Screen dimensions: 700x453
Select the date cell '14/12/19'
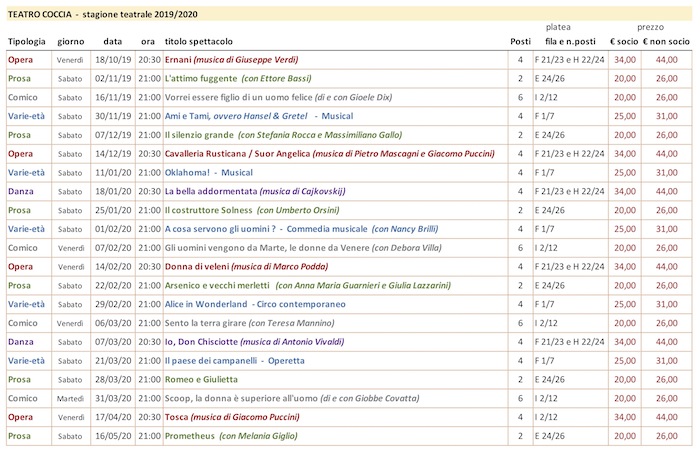point(113,154)
